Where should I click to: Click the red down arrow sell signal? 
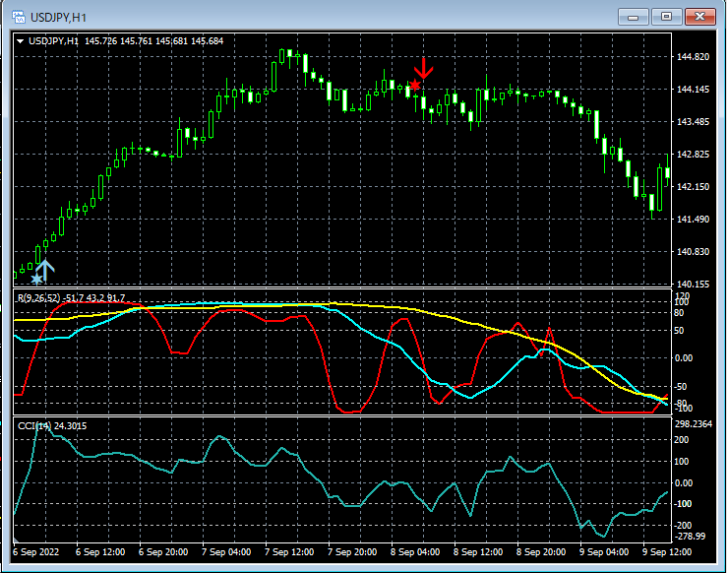[423, 69]
